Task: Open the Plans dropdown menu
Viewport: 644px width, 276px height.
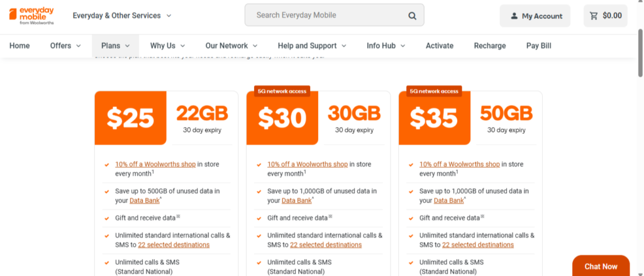Action: (115, 46)
